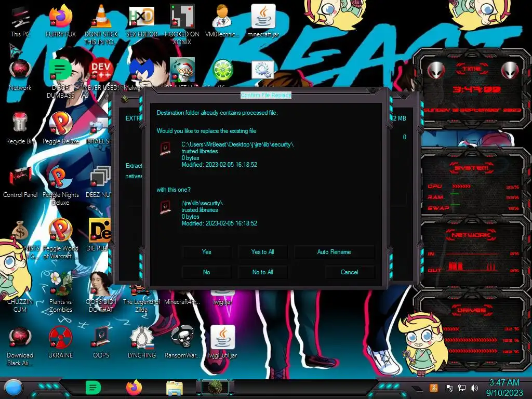Click the CPU usage meter bar
Viewport: 532px width, 399px height.
461,187
